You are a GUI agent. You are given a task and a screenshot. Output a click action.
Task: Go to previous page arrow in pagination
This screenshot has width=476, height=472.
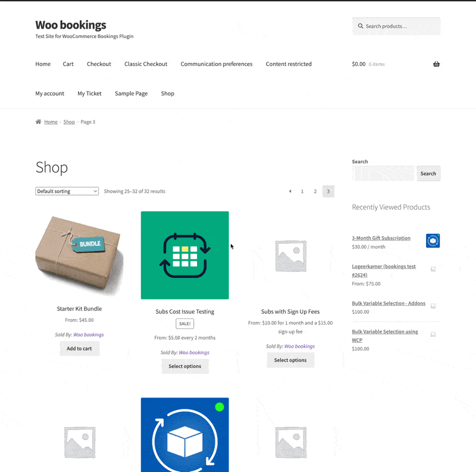(x=290, y=191)
